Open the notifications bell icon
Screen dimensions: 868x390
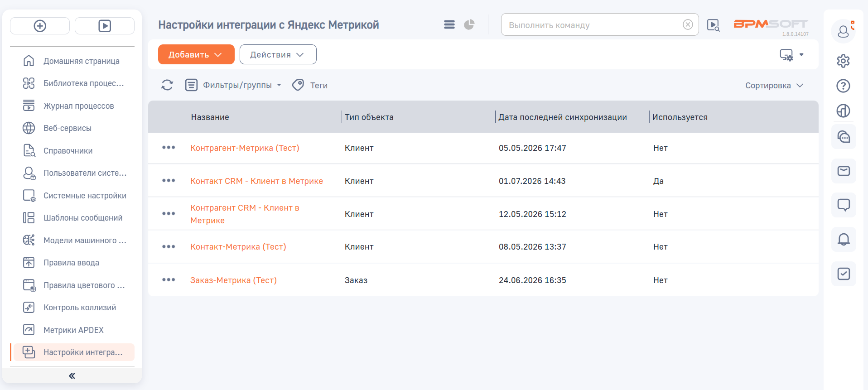pyautogui.click(x=844, y=239)
